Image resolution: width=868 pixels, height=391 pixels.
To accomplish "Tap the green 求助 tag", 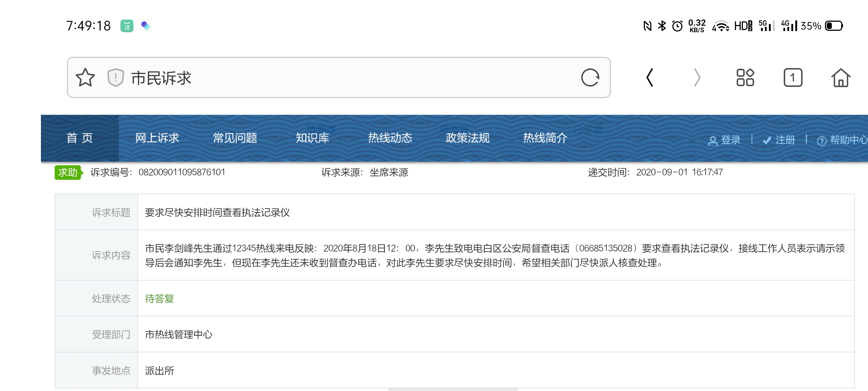I will tap(68, 172).
